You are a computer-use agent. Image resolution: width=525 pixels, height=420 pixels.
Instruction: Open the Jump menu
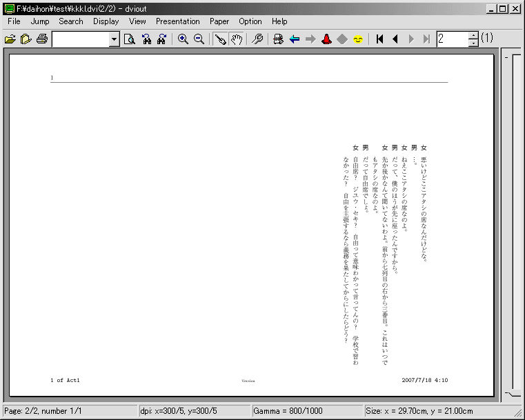point(40,21)
